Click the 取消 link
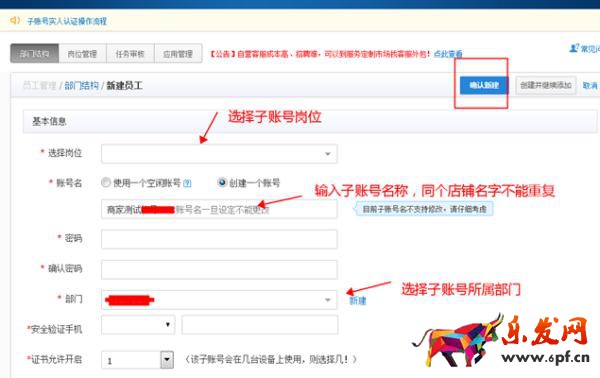Viewport: 600px width, 378px height. click(590, 85)
